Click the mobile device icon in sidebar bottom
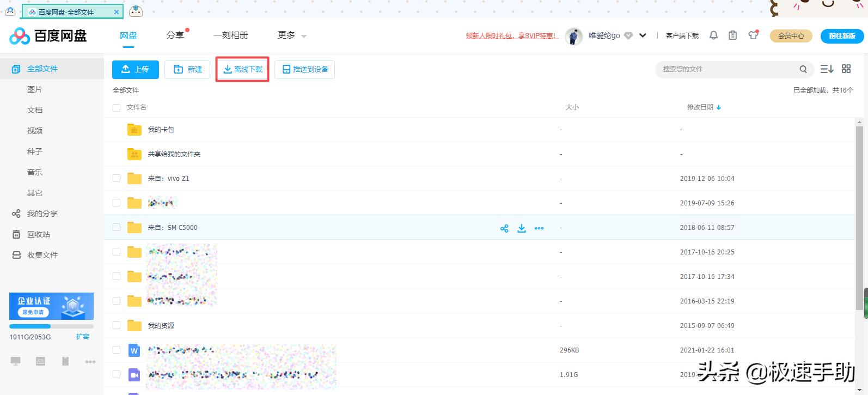 coord(65,361)
